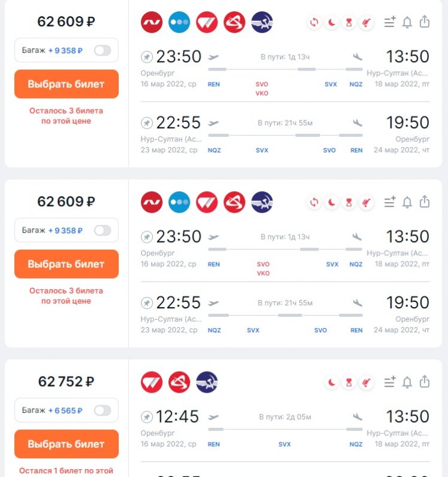Enable baggage +9 358 ₽ on first ticket
This screenshot has width=448, height=477.
(102, 50)
